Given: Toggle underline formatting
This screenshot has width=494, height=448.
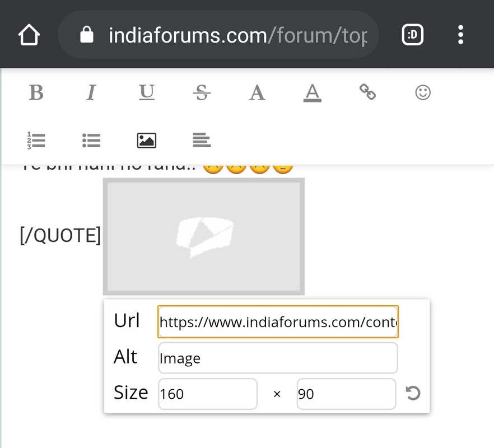Looking at the screenshot, I should click(147, 92).
